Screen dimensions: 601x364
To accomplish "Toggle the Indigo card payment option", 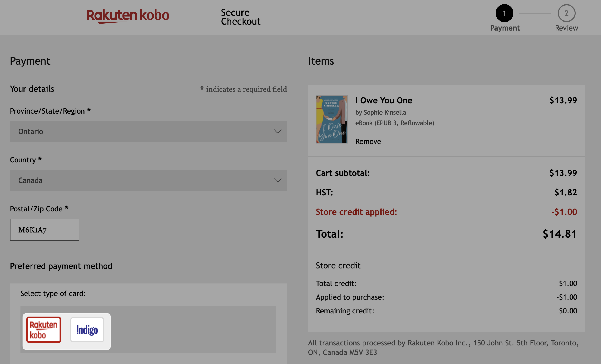I will point(86,330).
